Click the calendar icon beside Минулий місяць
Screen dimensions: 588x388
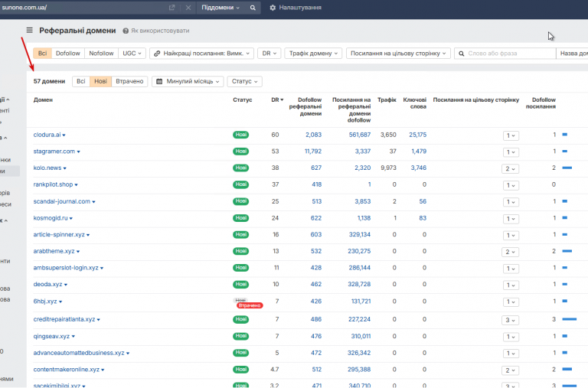click(x=159, y=81)
